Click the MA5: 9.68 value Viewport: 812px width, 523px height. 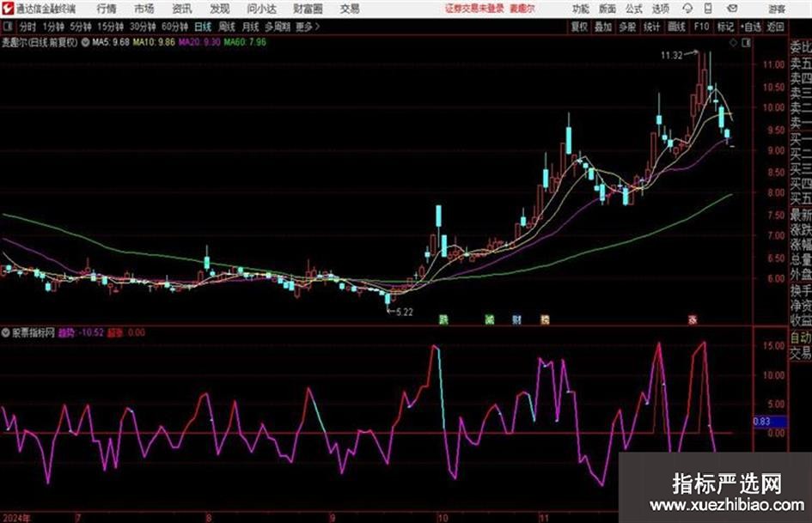(111, 42)
